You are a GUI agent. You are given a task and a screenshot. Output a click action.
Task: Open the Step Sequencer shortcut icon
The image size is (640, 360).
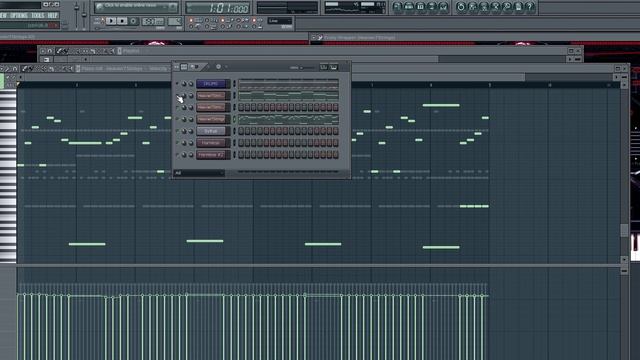point(409,7)
